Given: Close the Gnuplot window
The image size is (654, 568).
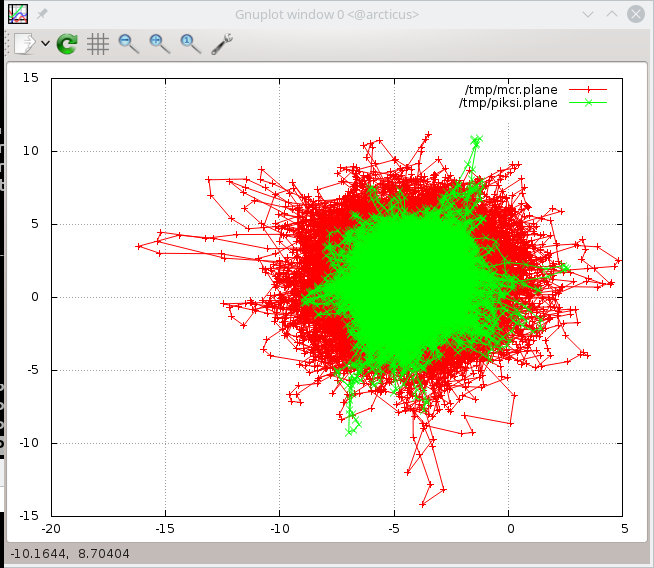Looking at the screenshot, I should 633,14.
